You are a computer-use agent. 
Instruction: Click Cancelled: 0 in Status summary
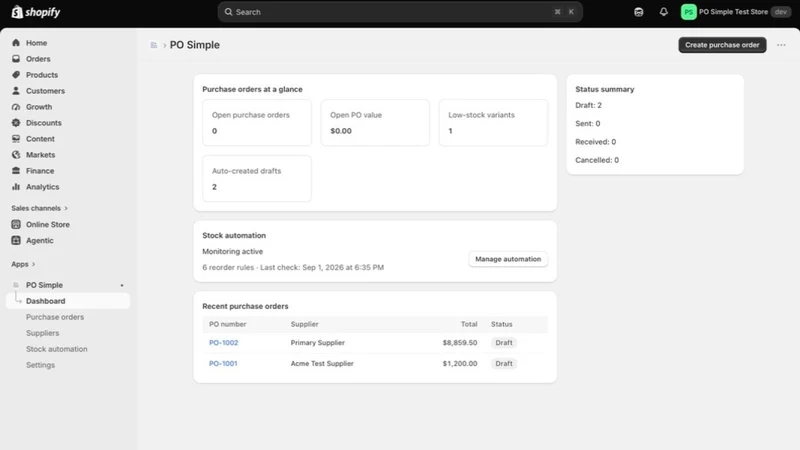(x=597, y=160)
